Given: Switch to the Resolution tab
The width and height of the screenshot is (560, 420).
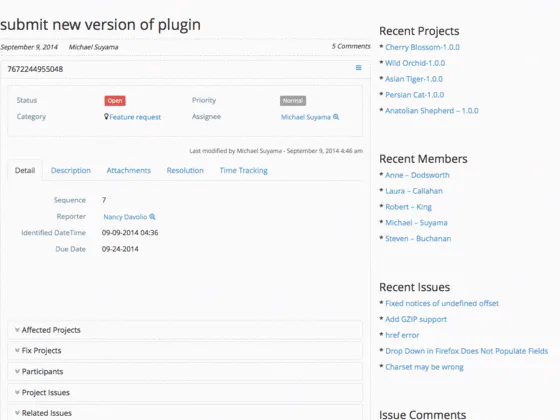Looking at the screenshot, I should [185, 170].
